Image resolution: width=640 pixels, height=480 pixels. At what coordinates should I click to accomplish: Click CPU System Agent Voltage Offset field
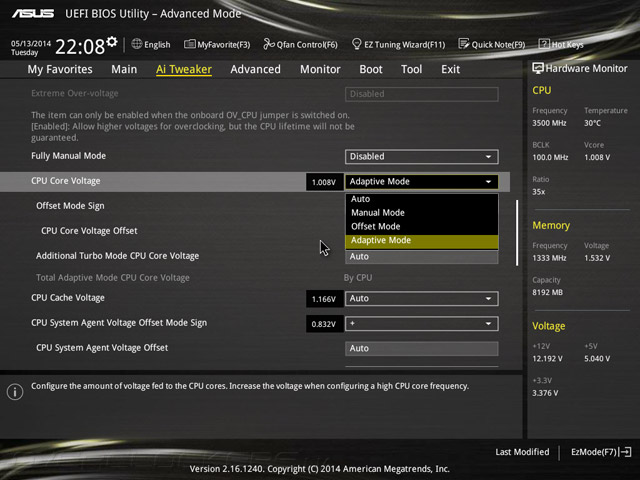(422, 349)
